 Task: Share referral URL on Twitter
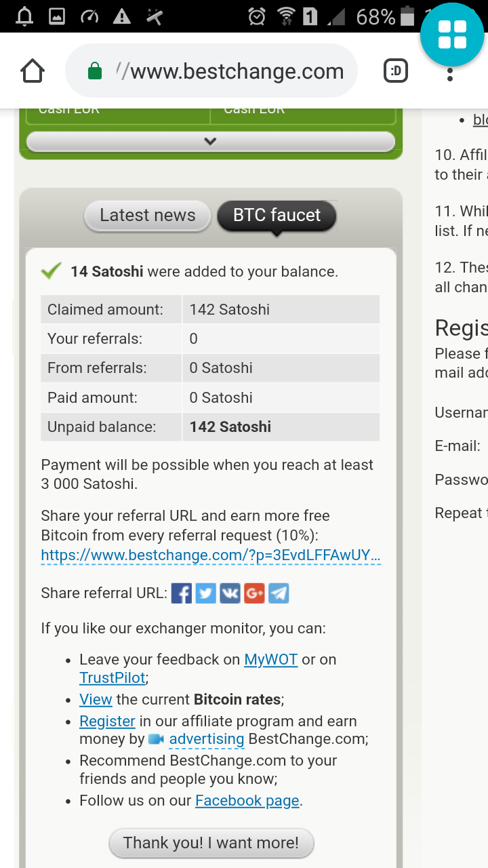point(206,593)
